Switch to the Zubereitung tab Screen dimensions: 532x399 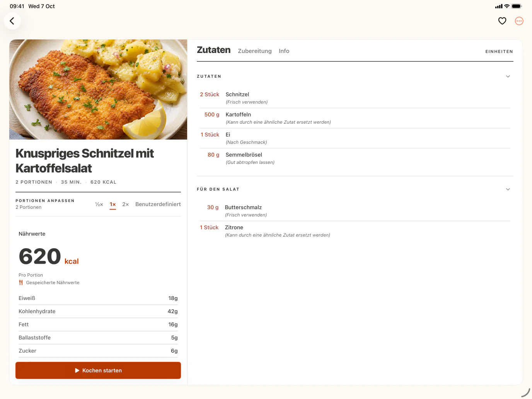tap(255, 51)
